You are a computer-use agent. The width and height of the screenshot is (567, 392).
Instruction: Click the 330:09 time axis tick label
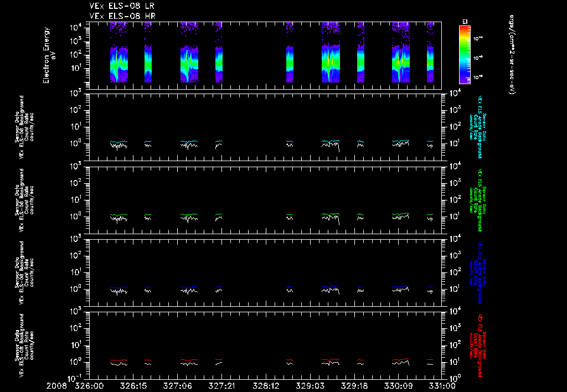pyautogui.click(x=399, y=386)
